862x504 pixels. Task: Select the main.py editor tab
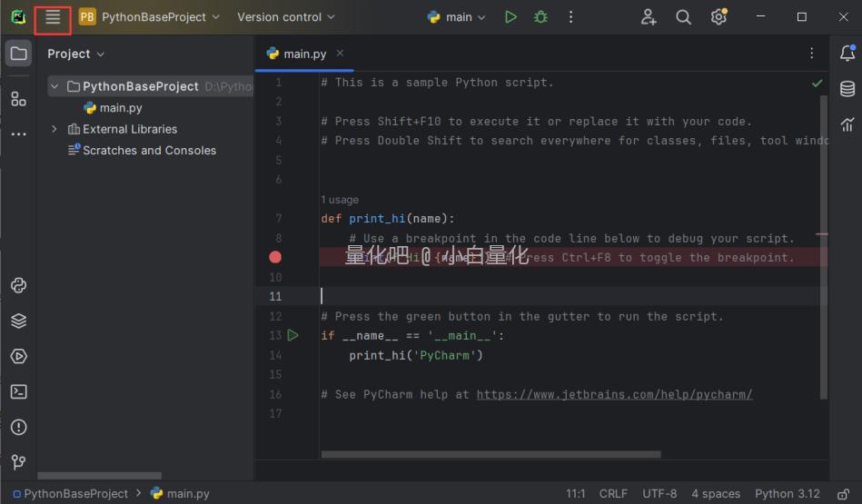(x=304, y=54)
